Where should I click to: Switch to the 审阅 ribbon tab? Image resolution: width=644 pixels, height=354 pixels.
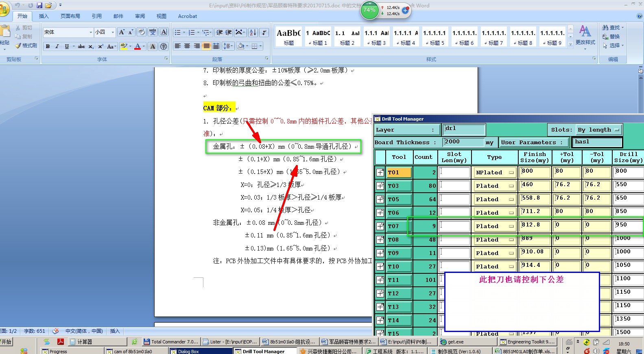click(140, 16)
